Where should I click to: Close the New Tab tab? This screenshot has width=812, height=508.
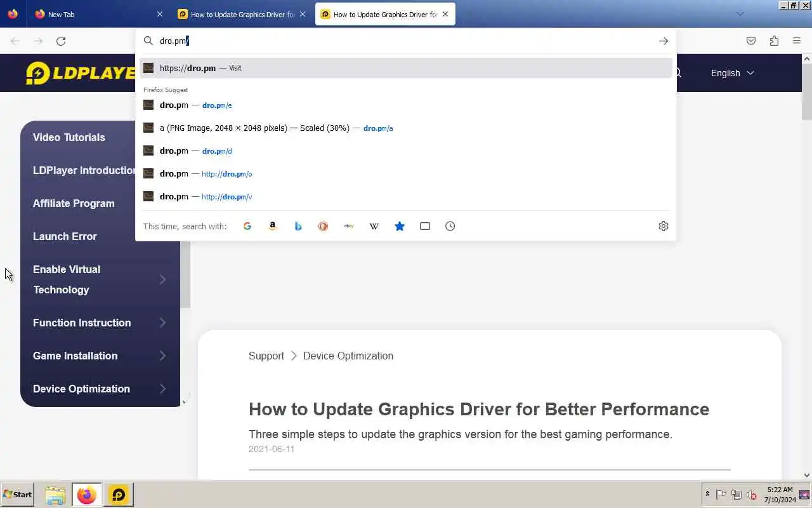tap(159, 14)
